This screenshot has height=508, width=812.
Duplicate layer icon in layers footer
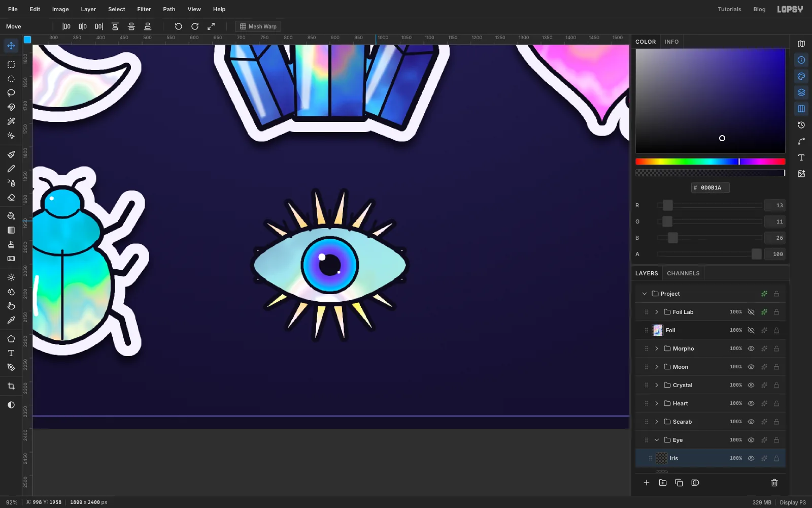point(679,483)
